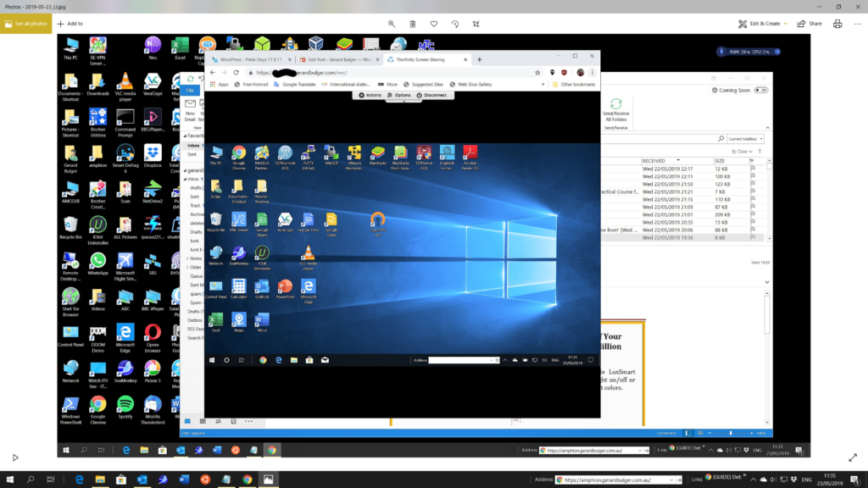This screenshot has width=868, height=488.
Task: Open File Explorer from the bottom taskbar
Action: pos(100,480)
